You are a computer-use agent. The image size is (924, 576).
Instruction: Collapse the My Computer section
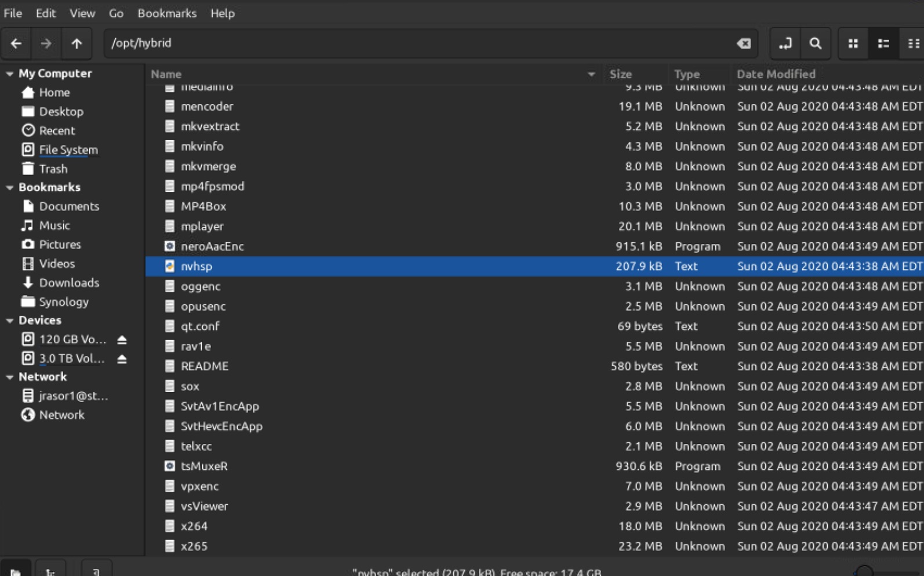point(10,74)
